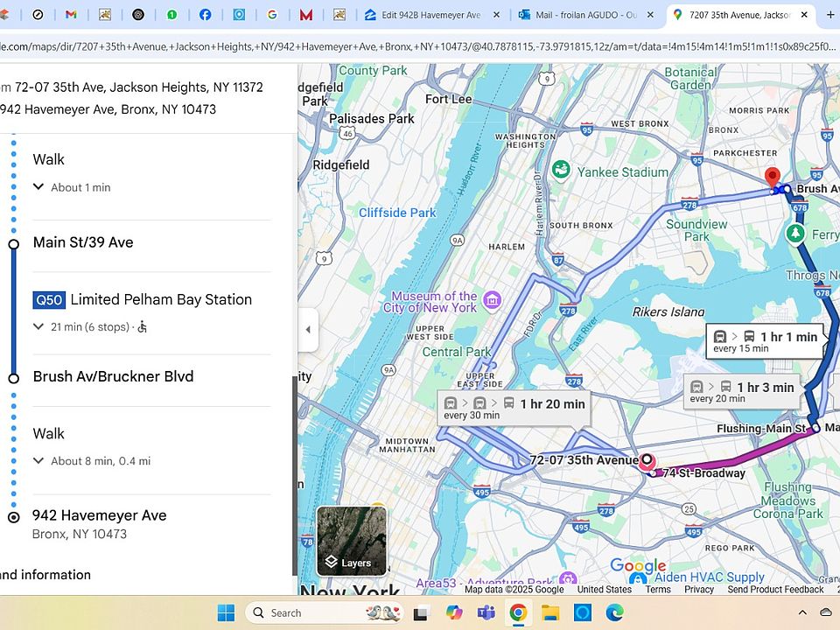The width and height of the screenshot is (840, 630).
Task: Click the OneDrive cloud tray icon
Action: [x=826, y=612]
